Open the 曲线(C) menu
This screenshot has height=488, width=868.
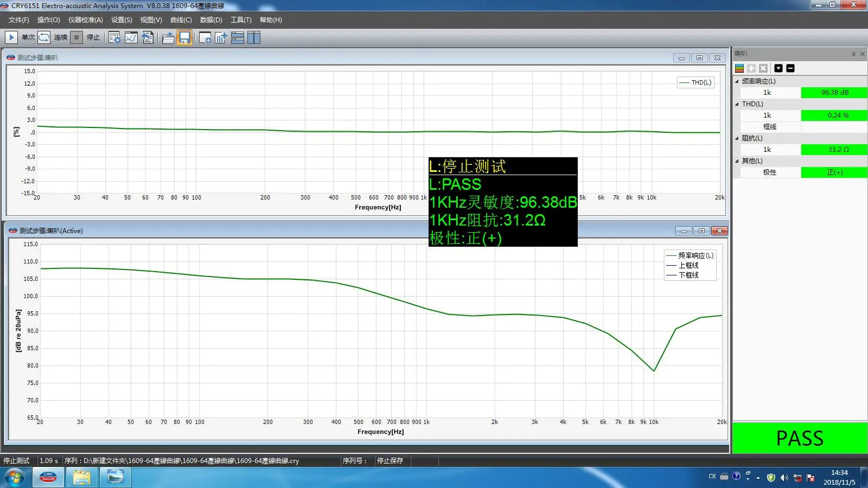181,20
